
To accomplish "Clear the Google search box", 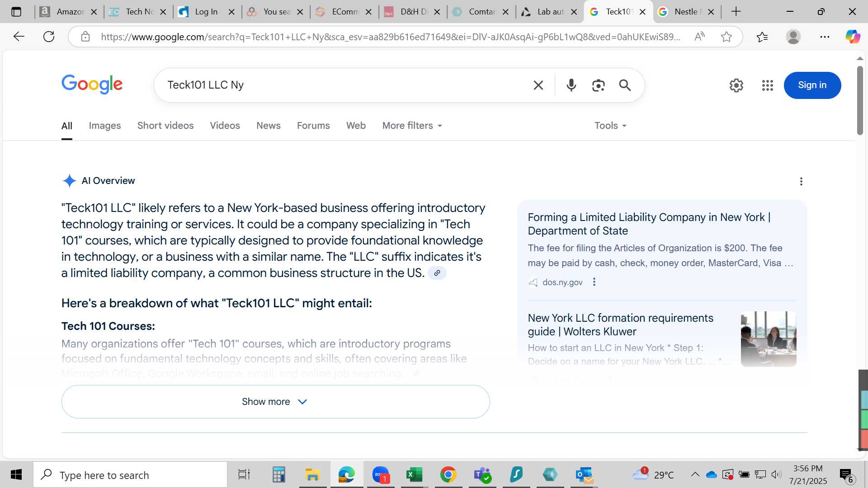I will [538, 85].
